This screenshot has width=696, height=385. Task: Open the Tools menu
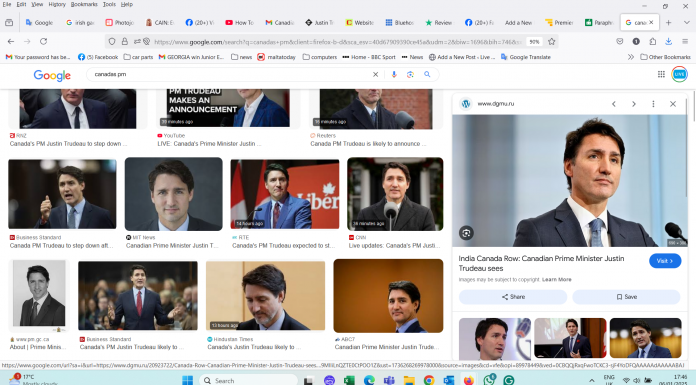(x=109, y=4)
